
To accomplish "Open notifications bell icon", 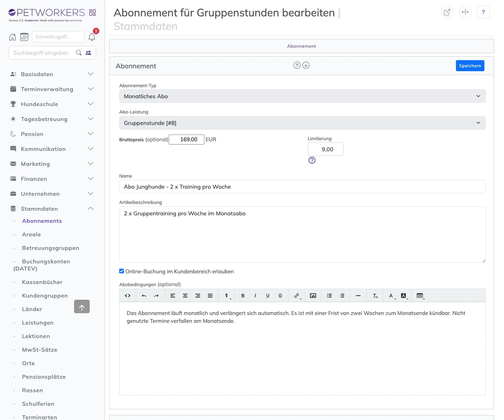I will pos(92,37).
